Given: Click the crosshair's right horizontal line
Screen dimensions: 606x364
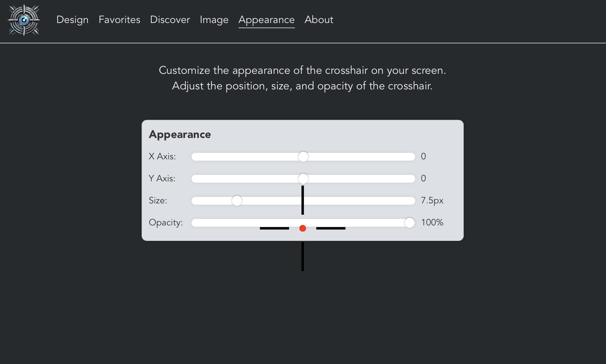Looking at the screenshot, I should tap(331, 228).
